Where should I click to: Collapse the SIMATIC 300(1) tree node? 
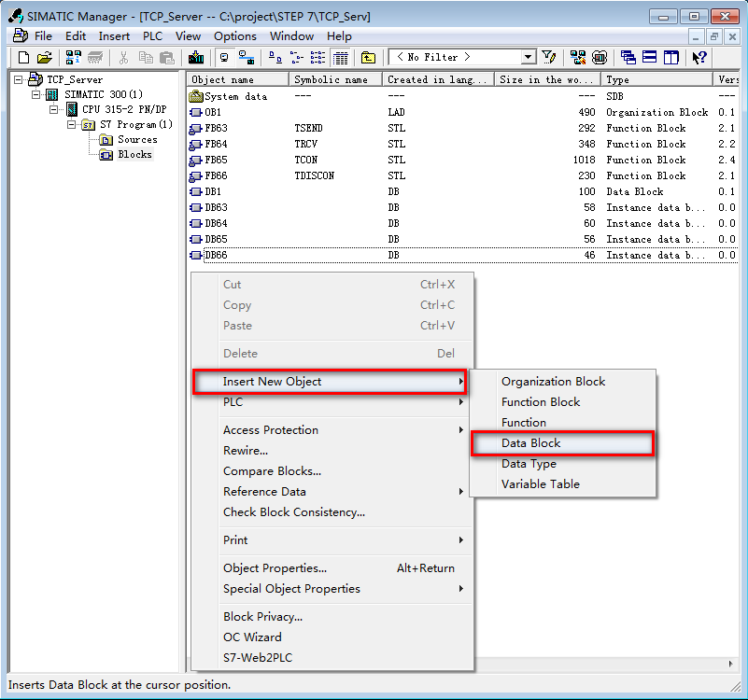point(35,94)
